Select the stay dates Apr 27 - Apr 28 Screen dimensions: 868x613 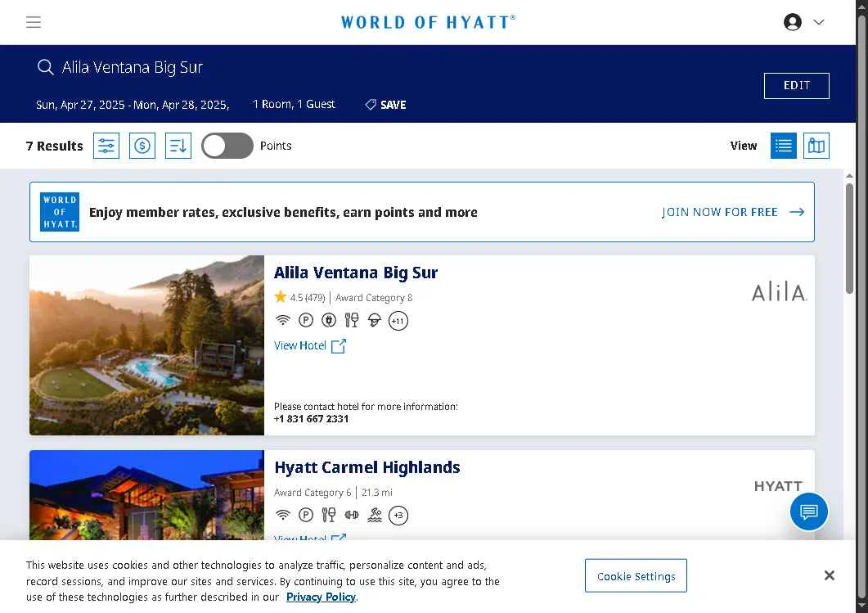pyautogui.click(x=133, y=105)
